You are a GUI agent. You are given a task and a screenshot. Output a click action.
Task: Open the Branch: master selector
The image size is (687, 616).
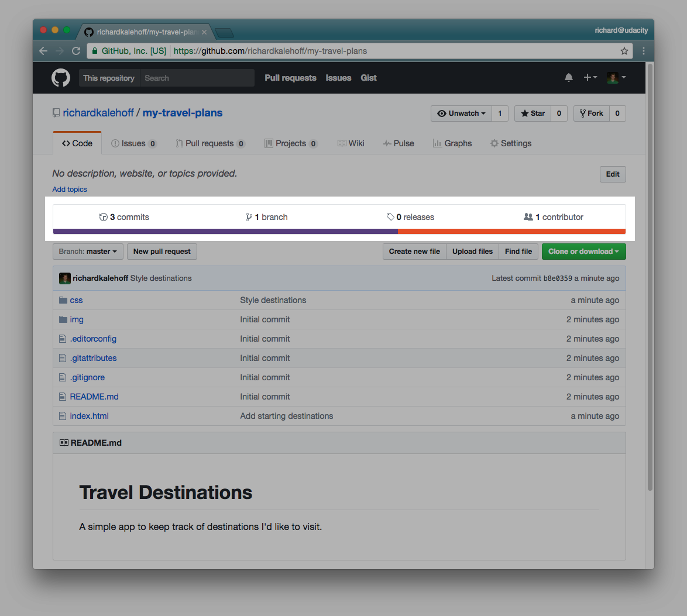click(87, 252)
